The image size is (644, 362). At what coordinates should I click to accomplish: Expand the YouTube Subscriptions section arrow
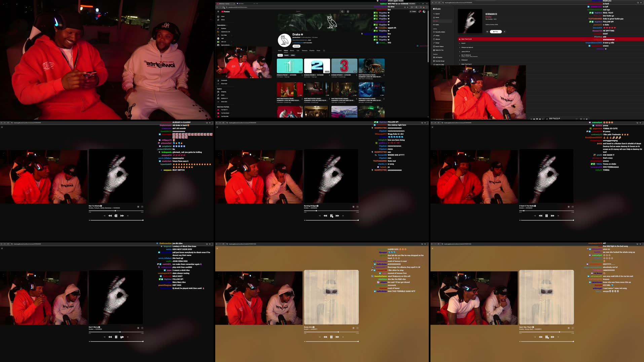click(227, 25)
